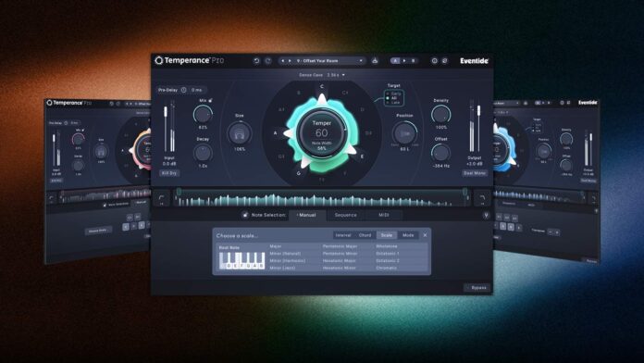Screen dimensions: 644x363
Task: Click the save preset icon
Action: tap(375, 61)
